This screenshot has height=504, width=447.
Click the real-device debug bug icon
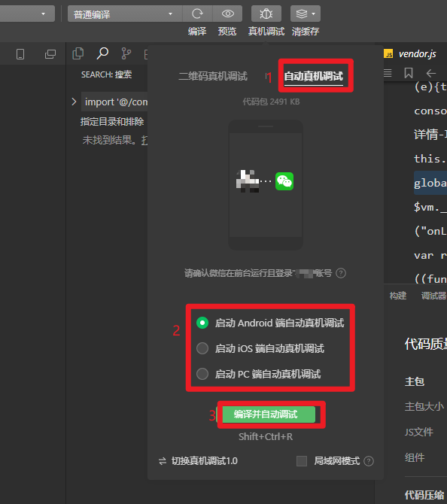pos(266,14)
